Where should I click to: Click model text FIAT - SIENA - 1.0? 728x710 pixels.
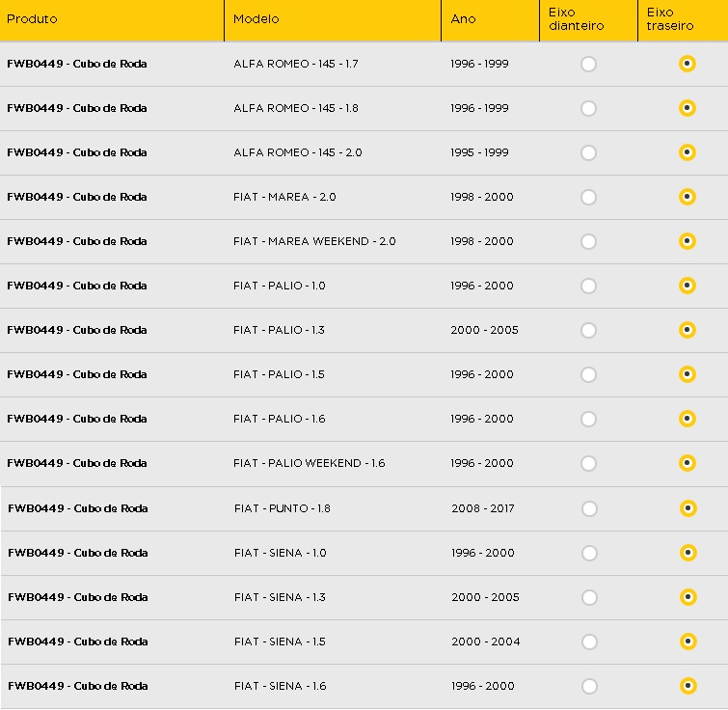[x=281, y=553]
